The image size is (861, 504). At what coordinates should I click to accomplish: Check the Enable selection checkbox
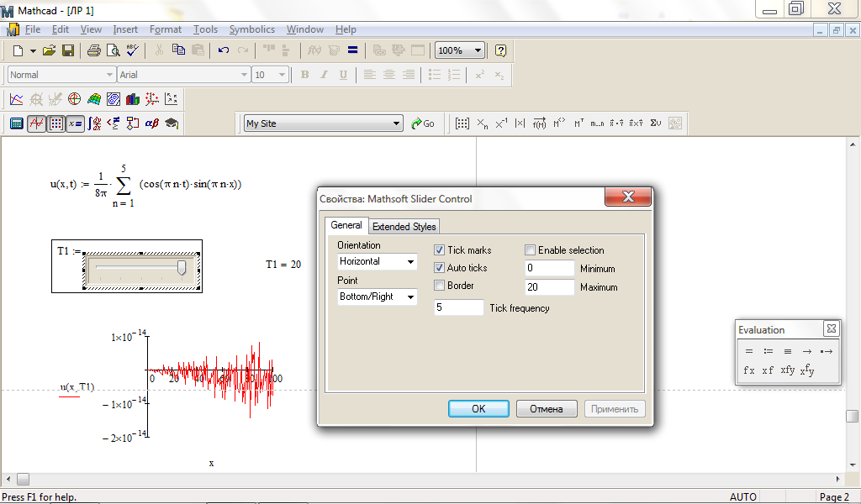tap(530, 250)
